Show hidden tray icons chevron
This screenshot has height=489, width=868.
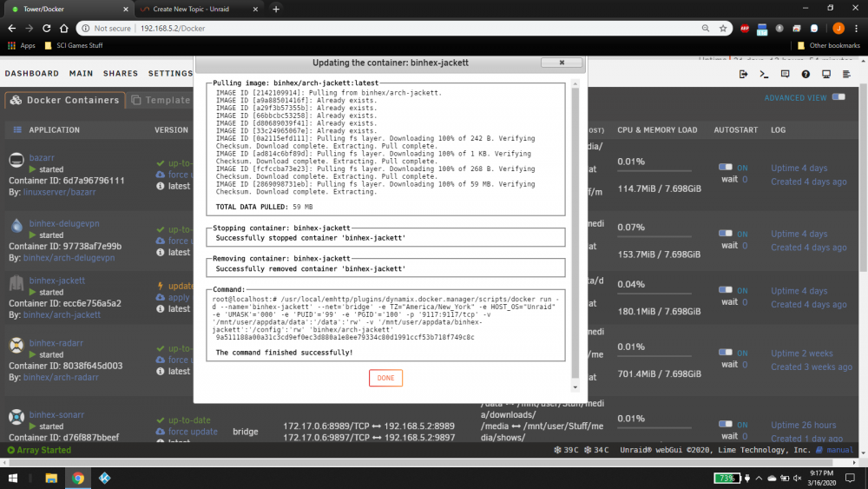pos(759,478)
